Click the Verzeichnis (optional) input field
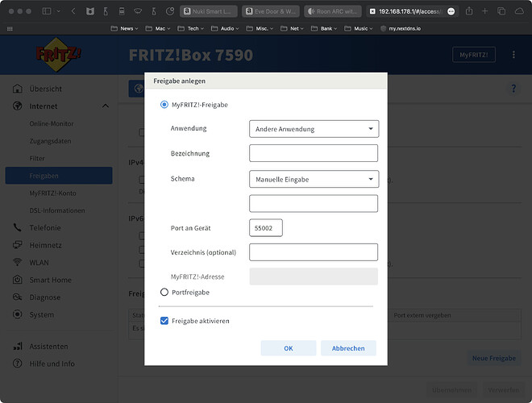Screen dimensions: 532x403 314,252
